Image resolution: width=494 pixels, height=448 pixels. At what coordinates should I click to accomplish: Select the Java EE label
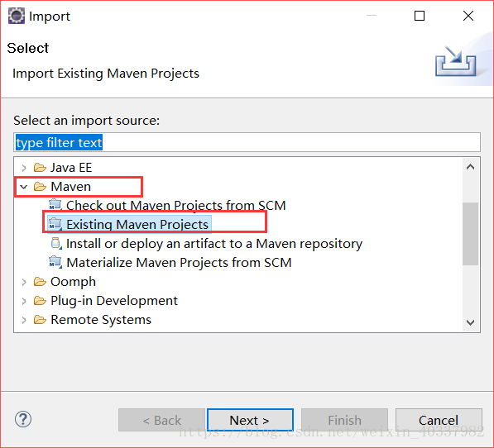pyautogui.click(x=71, y=168)
